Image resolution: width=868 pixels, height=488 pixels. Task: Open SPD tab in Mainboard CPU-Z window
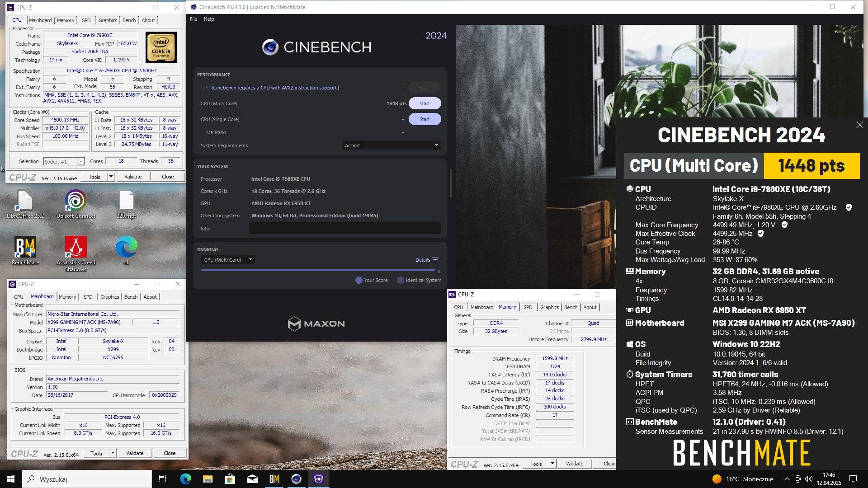click(x=88, y=297)
